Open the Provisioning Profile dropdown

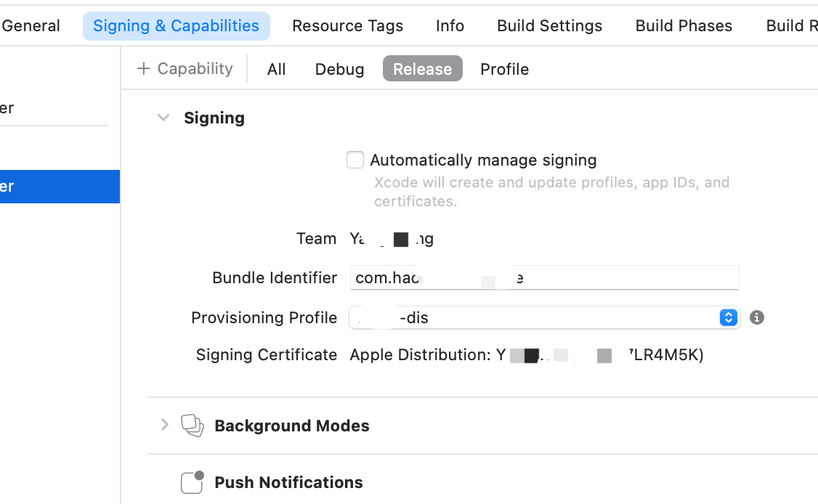[545, 317]
